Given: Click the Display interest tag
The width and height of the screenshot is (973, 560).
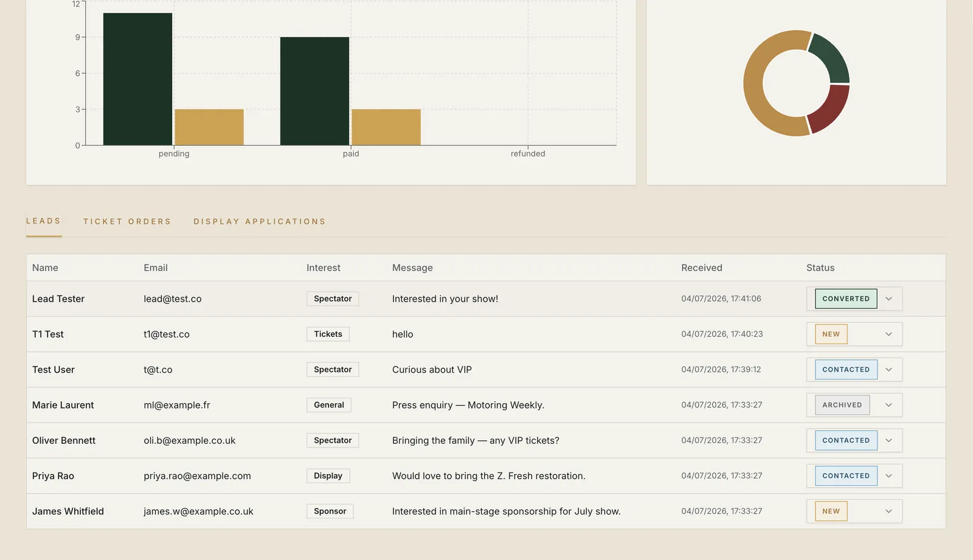Looking at the screenshot, I should [x=328, y=475].
